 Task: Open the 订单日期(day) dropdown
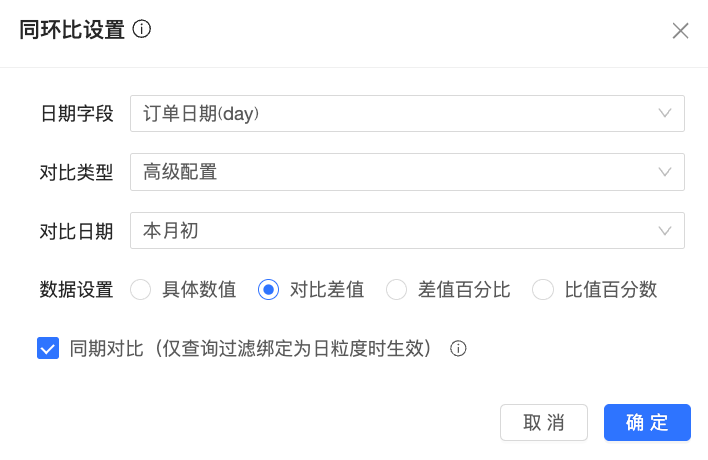tap(400, 114)
